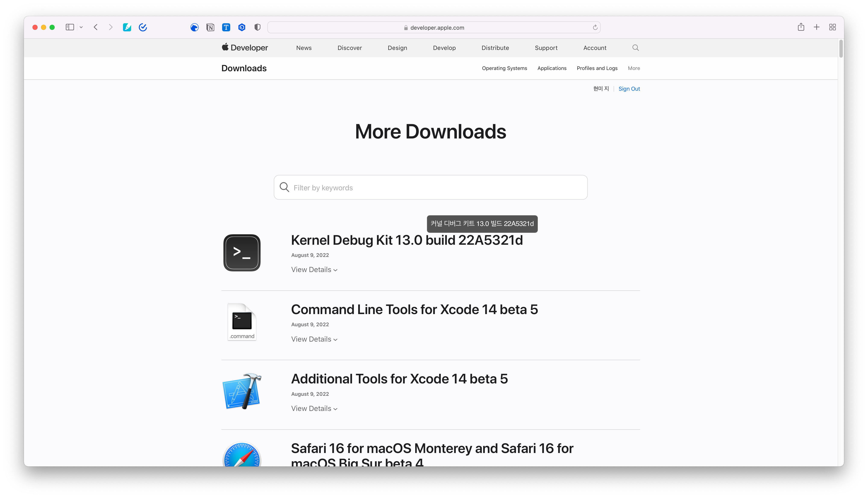The width and height of the screenshot is (868, 498).
Task: Expand View Details for Command Line Tools
Action: [x=314, y=339]
